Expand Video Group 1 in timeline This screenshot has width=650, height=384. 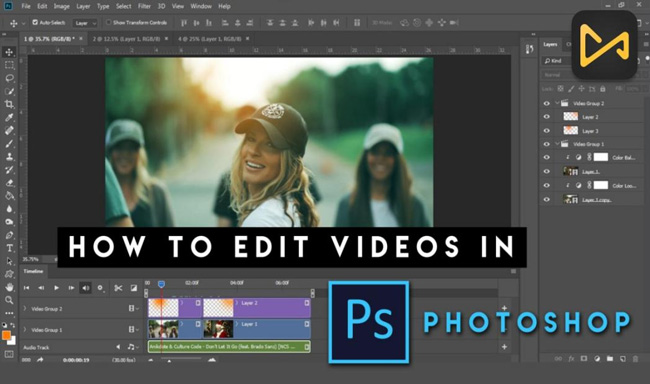24,330
